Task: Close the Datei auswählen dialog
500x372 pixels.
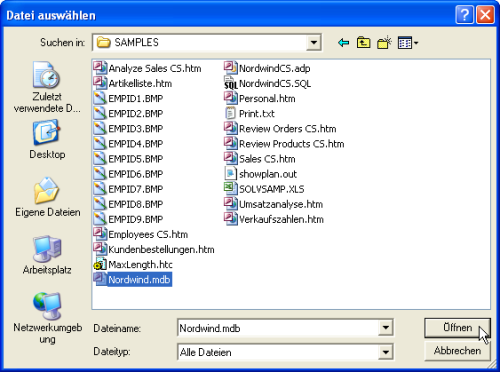Action: 485,15
